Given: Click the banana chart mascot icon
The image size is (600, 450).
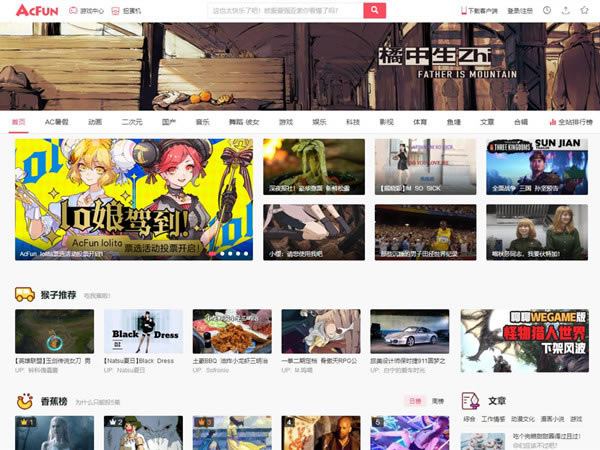Looking at the screenshot, I should tap(25, 401).
